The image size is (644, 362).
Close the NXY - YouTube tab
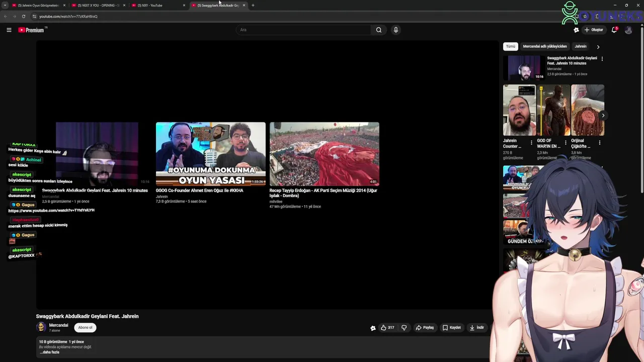[x=184, y=6]
